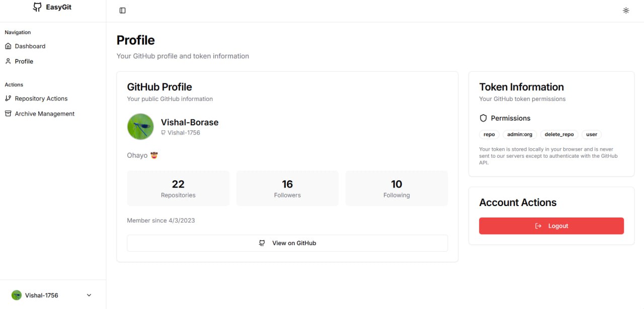
Task: Click the Dashboard home icon
Action: [x=8, y=46]
